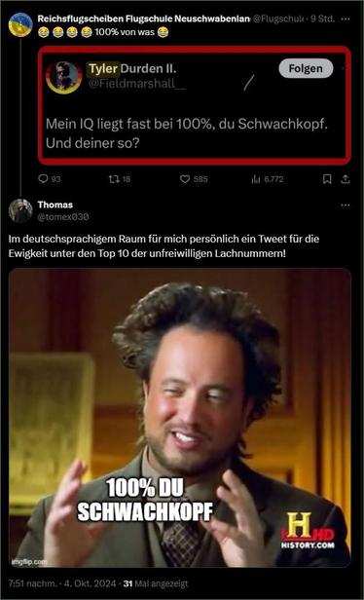Open the embedded Tyler Durden screenshot image
Image resolution: width=364 pixels, height=600 pixels.
tap(195, 105)
